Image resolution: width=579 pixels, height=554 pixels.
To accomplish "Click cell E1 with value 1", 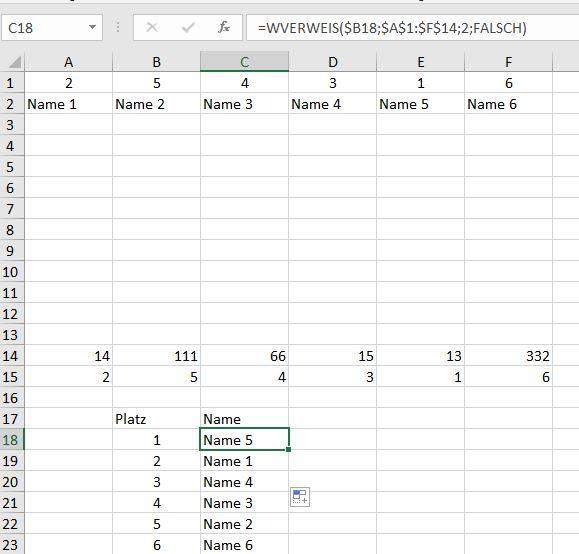I will (x=421, y=83).
